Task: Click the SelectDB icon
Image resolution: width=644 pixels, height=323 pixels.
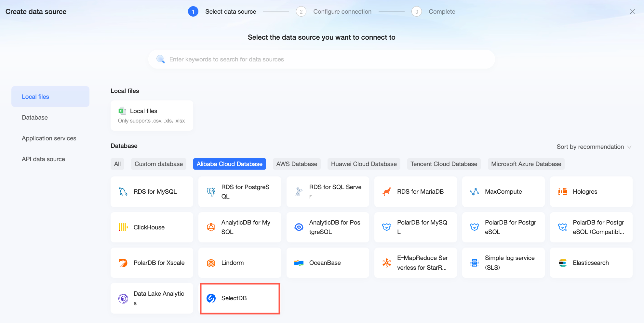Action: click(x=211, y=298)
